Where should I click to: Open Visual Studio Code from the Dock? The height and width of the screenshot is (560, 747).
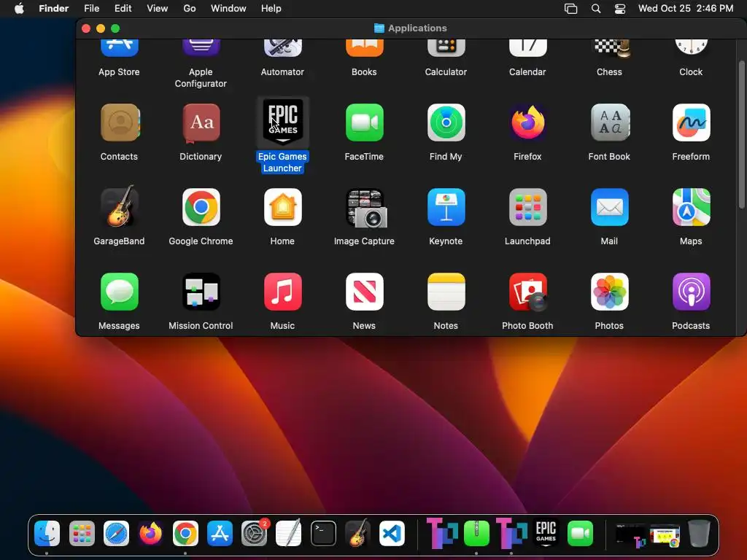pyautogui.click(x=392, y=533)
